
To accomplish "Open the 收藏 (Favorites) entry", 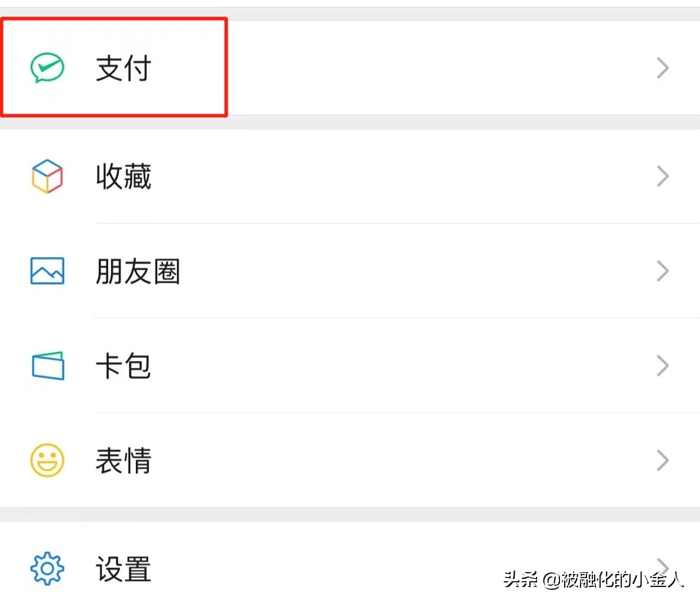I will coord(123,176).
